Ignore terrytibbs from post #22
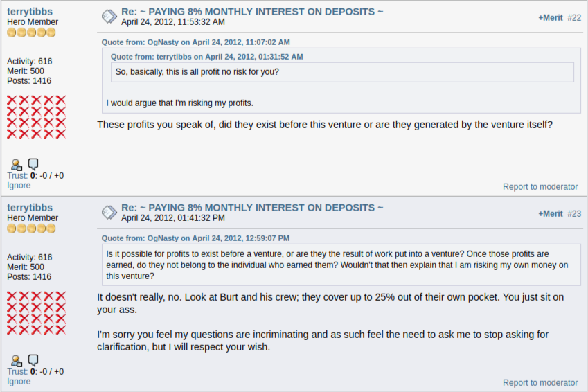 [x=19, y=186]
